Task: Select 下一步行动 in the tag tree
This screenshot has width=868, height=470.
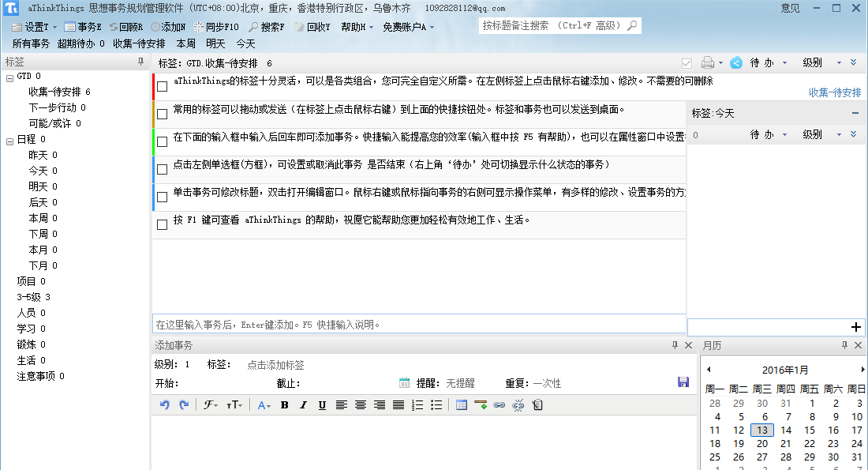Action: [x=57, y=107]
